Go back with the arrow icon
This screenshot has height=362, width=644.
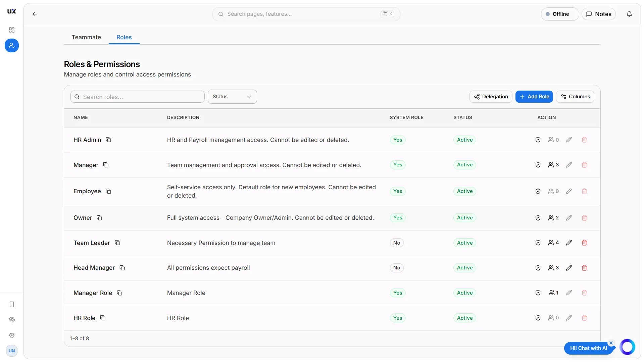(x=35, y=14)
